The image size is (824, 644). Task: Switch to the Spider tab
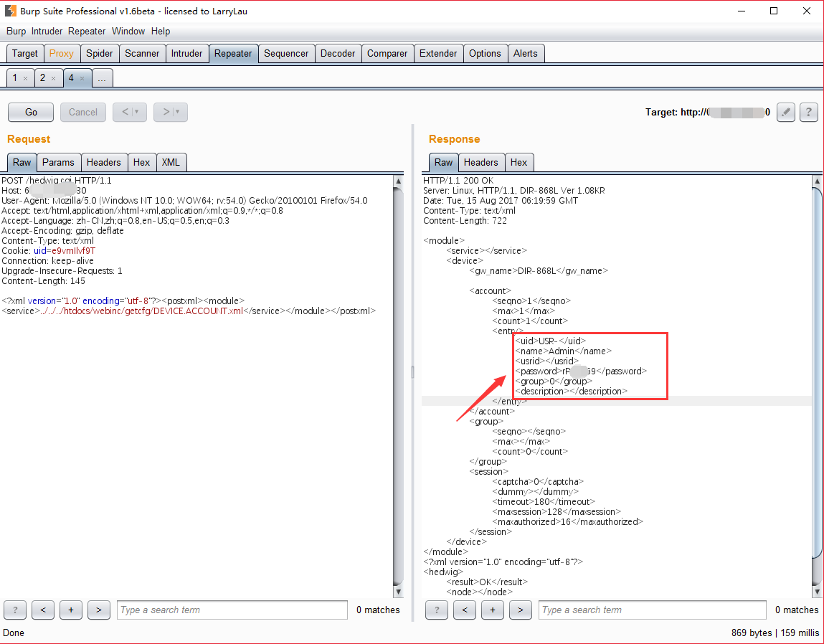pos(99,54)
